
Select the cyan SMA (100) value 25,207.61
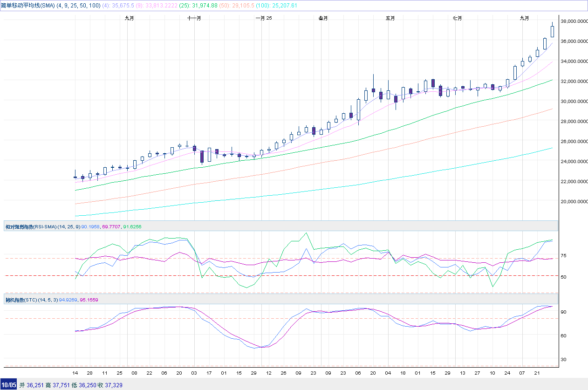pos(281,6)
